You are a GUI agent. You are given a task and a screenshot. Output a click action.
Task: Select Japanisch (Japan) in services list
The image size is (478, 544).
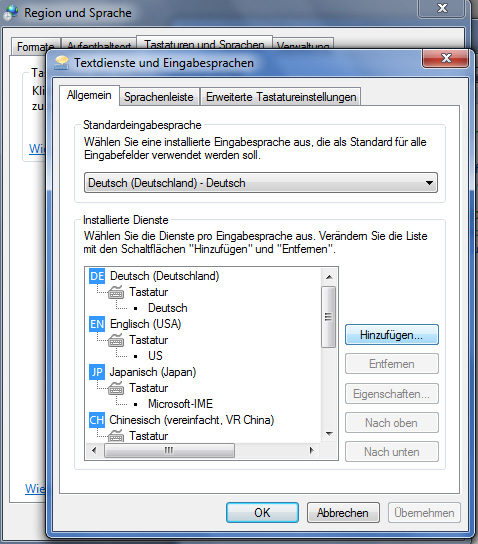coord(153,372)
